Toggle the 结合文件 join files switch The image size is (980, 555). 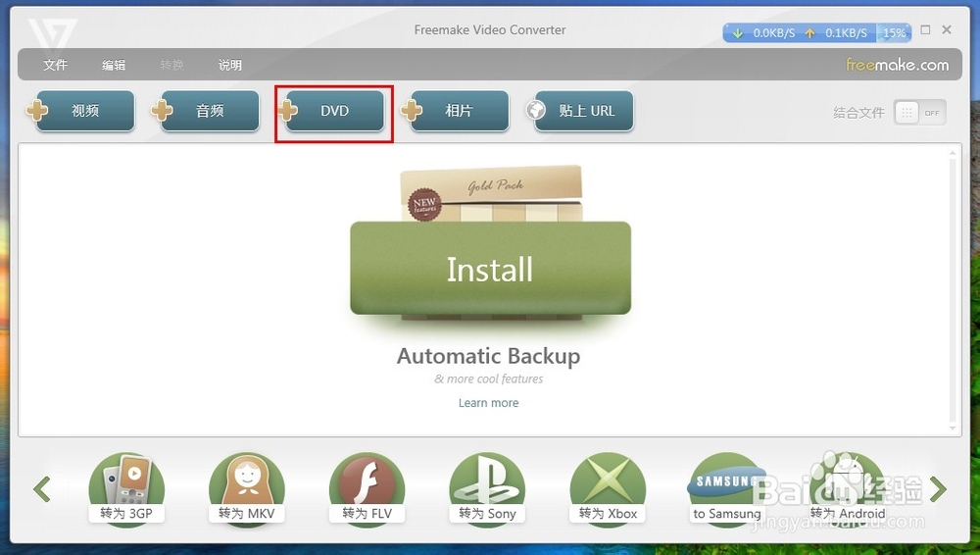point(919,113)
